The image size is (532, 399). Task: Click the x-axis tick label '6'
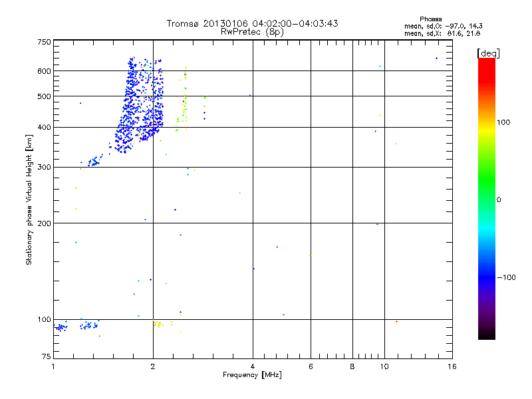311,366
